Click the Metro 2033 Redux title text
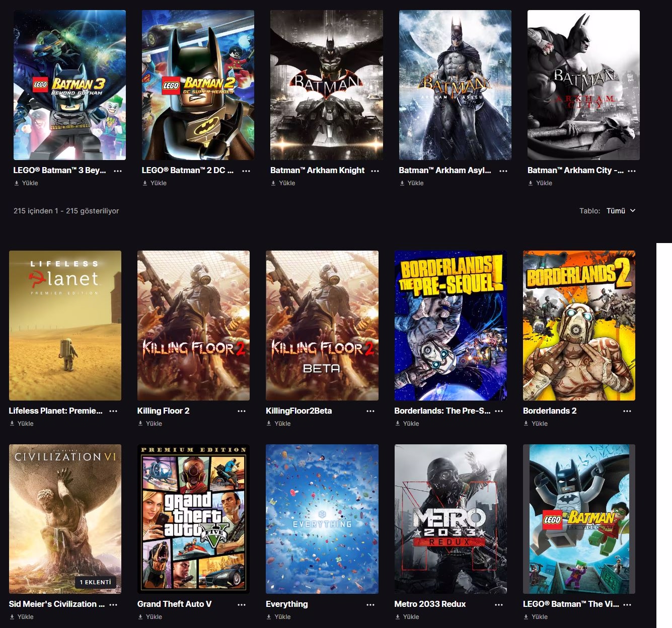Viewport: 672px width, 628px height. [430, 604]
